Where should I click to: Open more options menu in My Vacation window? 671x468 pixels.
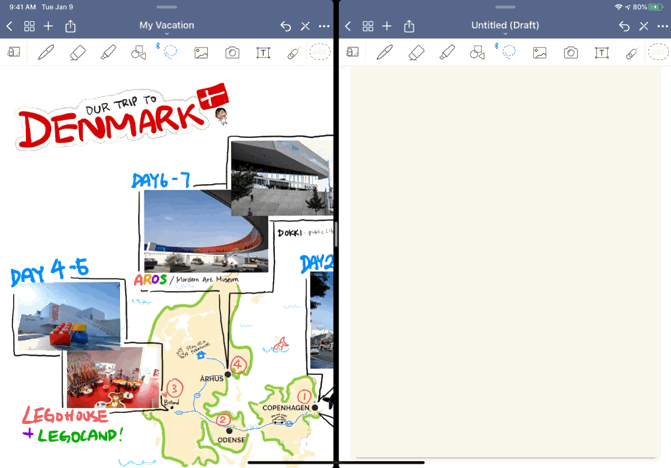[x=324, y=26]
